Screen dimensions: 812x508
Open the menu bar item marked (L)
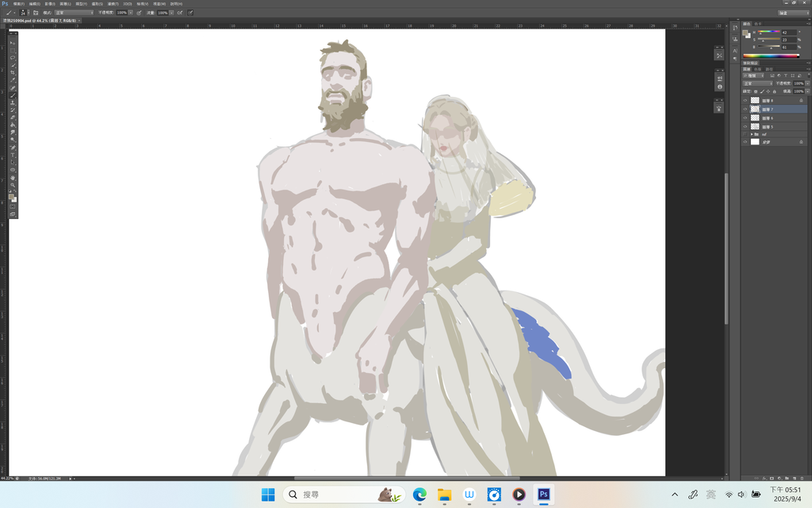[x=65, y=4]
